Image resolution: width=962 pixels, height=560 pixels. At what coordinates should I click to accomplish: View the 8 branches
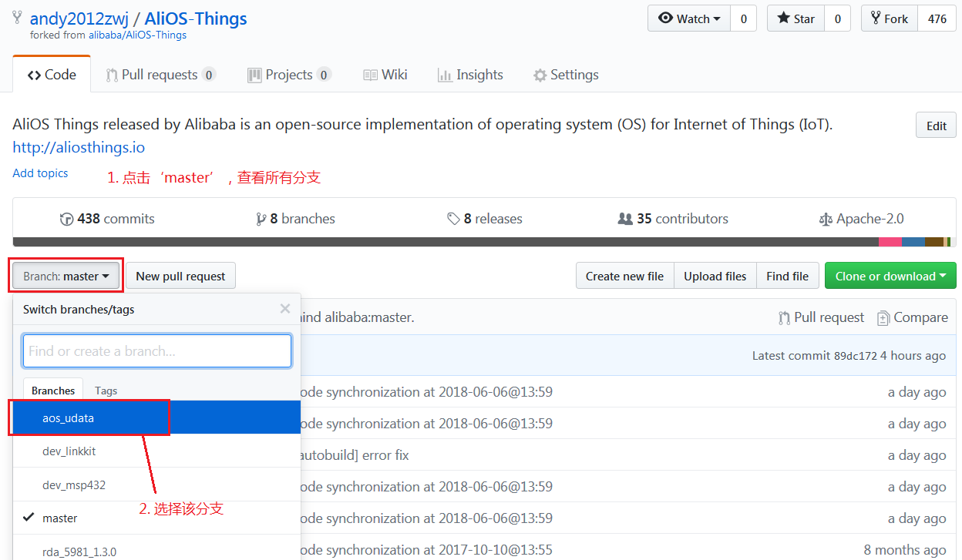click(x=295, y=219)
